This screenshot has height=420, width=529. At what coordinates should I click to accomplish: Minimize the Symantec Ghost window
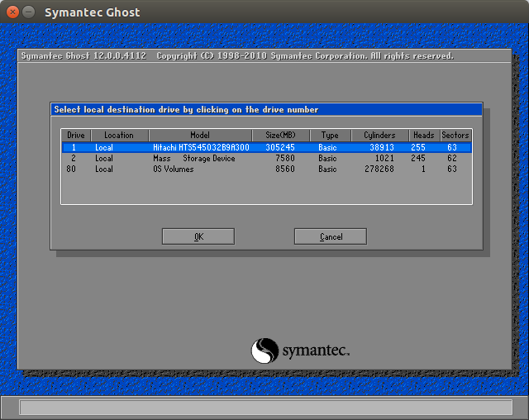[x=29, y=12]
